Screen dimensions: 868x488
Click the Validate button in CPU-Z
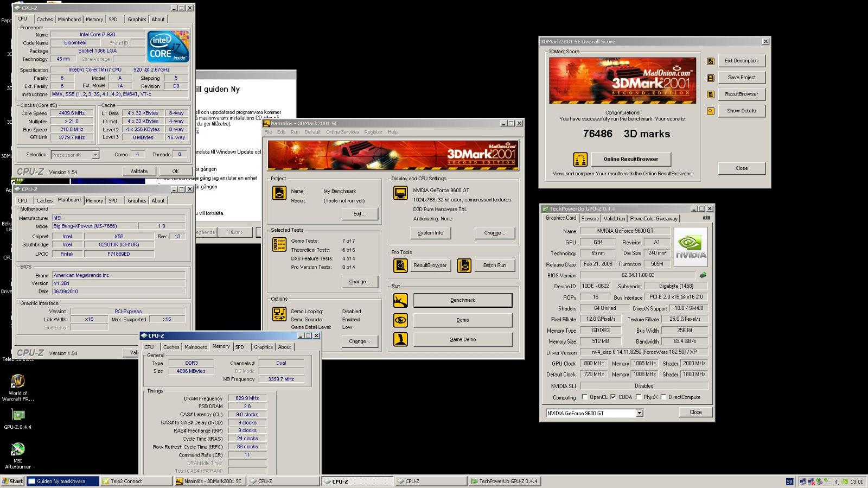[x=139, y=171]
